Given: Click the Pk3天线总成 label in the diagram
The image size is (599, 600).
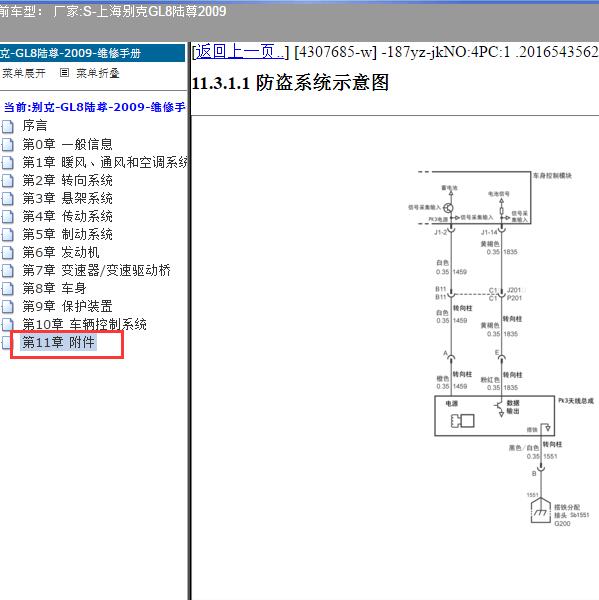Looking at the screenshot, I should [576, 401].
